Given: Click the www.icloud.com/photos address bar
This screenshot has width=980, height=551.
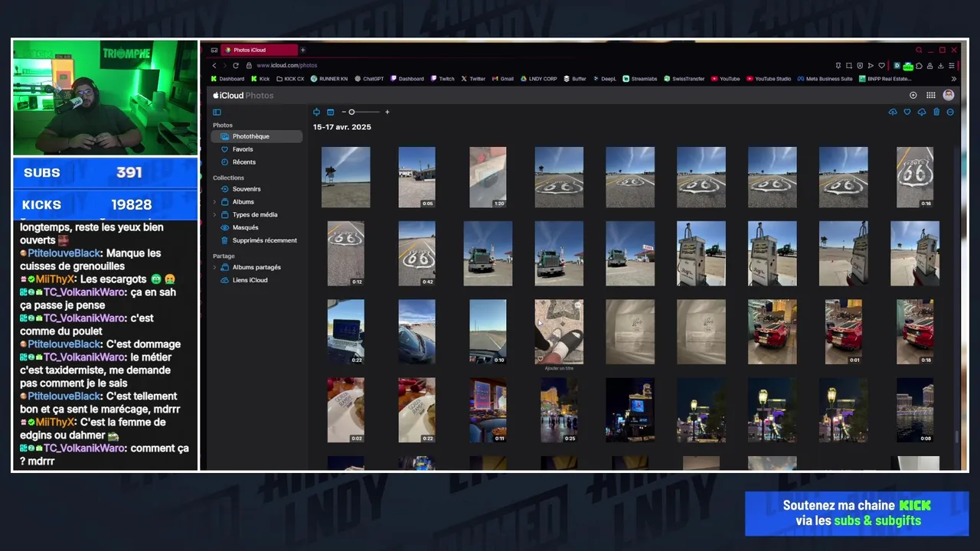Looking at the screenshot, I should click(x=286, y=66).
